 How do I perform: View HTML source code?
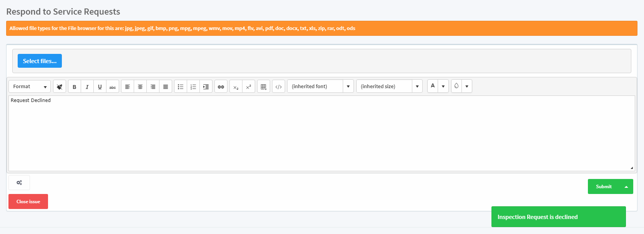(279, 87)
